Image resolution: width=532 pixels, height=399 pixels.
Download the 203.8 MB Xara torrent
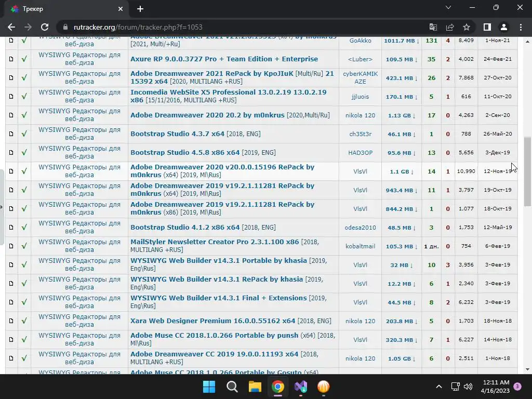402,321
